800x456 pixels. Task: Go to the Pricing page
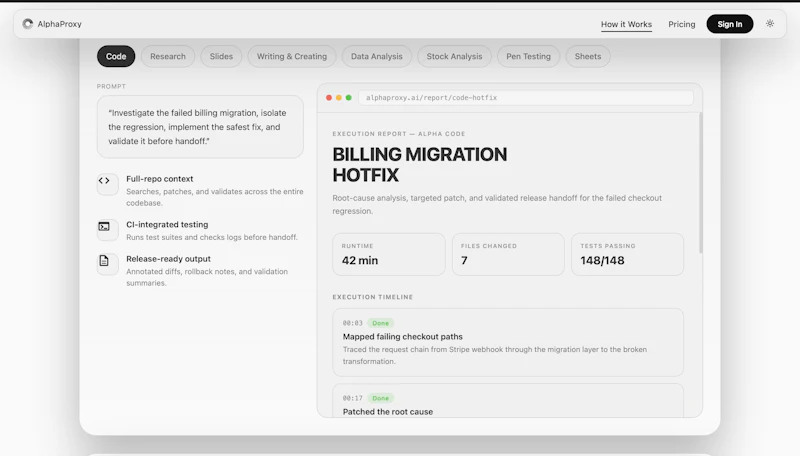pos(682,24)
